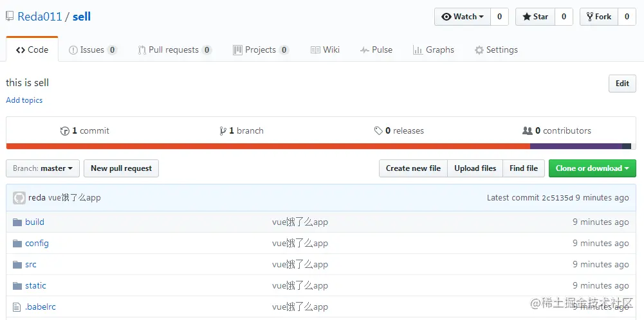
Task: Click the Edit description button
Action: pyautogui.click(x=622, y=84)
